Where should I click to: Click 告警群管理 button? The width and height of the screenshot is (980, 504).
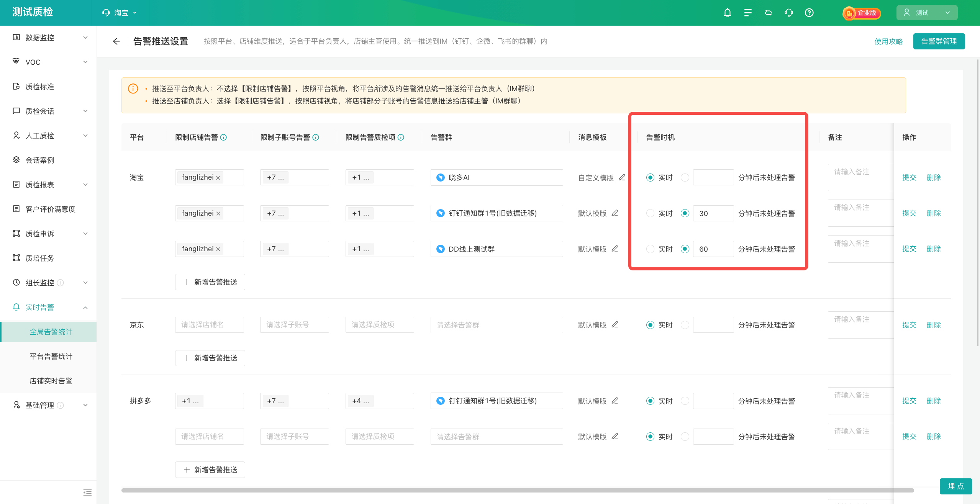click(x=939, y=41)
